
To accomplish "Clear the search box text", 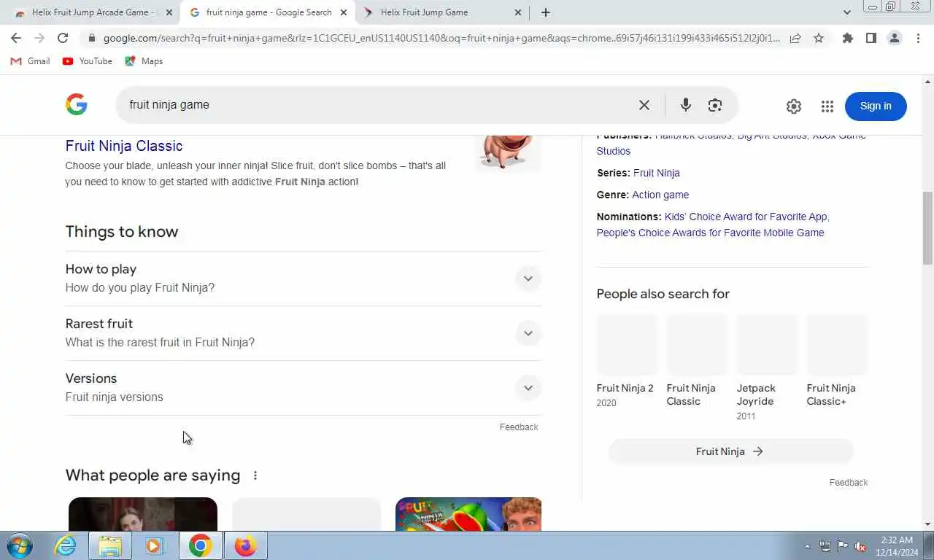I will click(x=644, y=105).
